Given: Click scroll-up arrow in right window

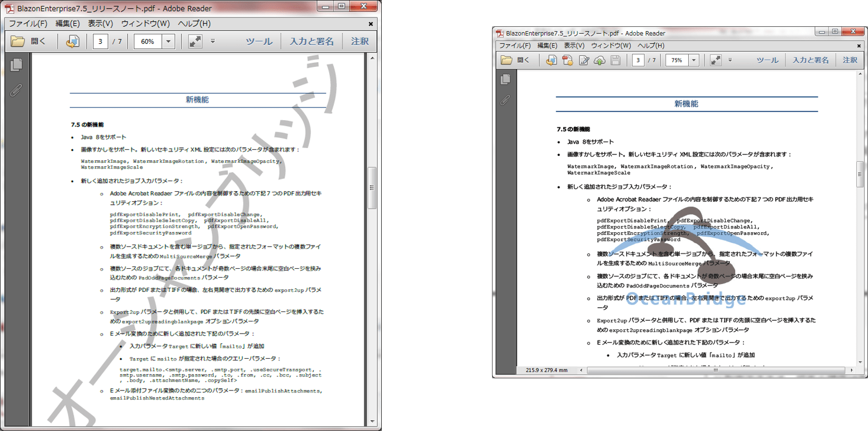Looking at the screenshot, I should tap(860, 74).
